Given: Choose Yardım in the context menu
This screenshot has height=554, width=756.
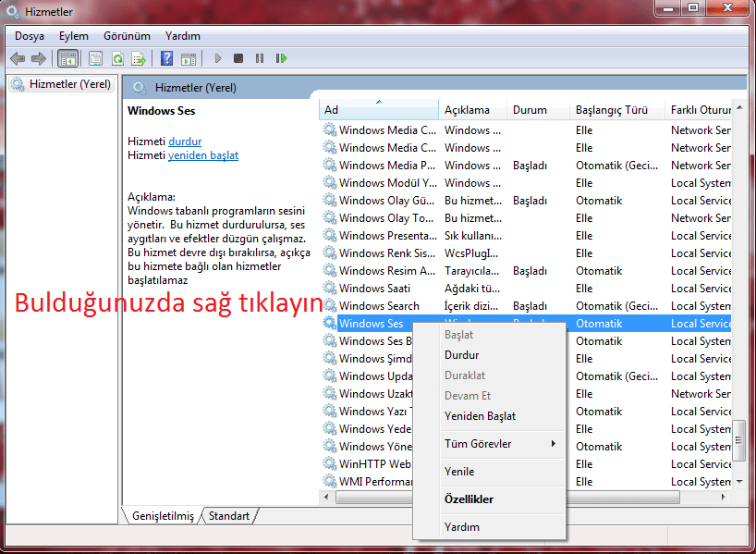Looking at the screenshot, I should [x=490, y=527].
